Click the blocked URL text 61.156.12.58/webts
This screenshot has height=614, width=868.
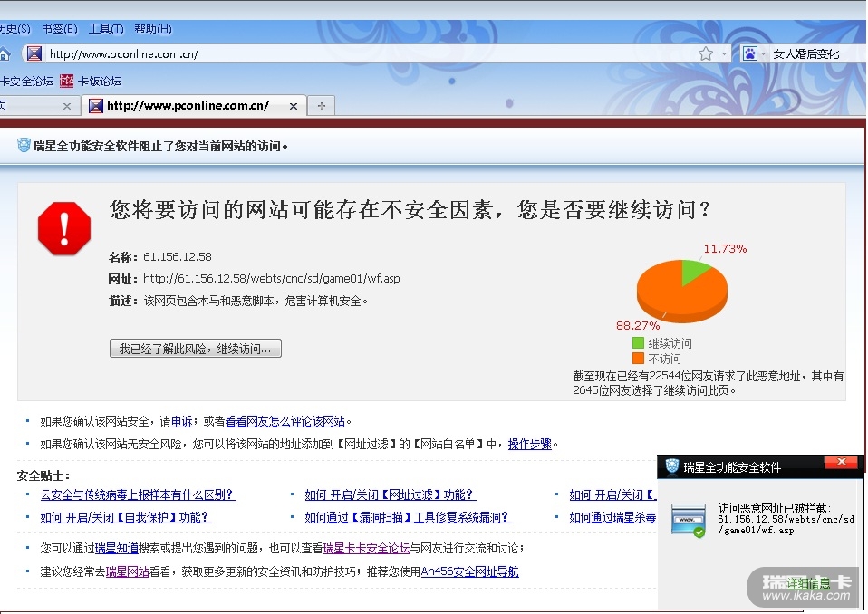[x=271, y=279]
